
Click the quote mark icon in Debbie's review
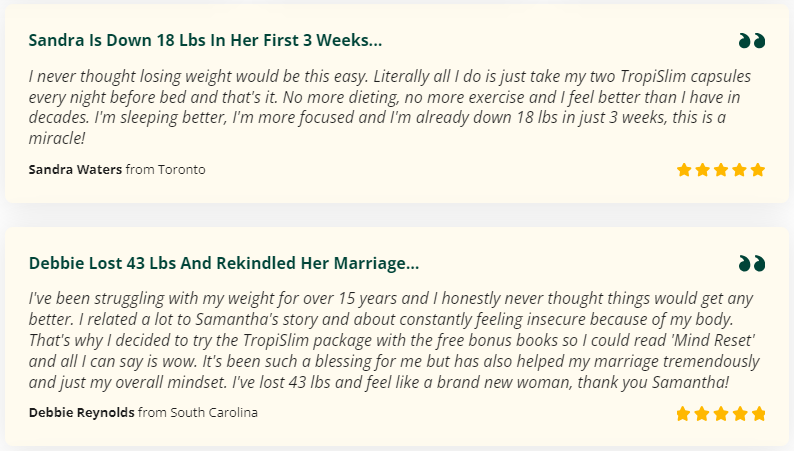752,263
